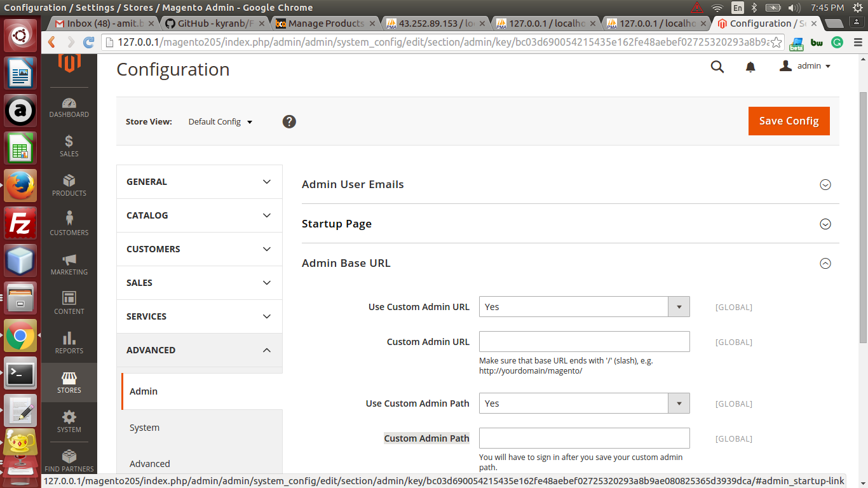Image resolution: width=868 pixels, height=488 pixels.
Task: Expand the General configuration group
Action: 200,182
